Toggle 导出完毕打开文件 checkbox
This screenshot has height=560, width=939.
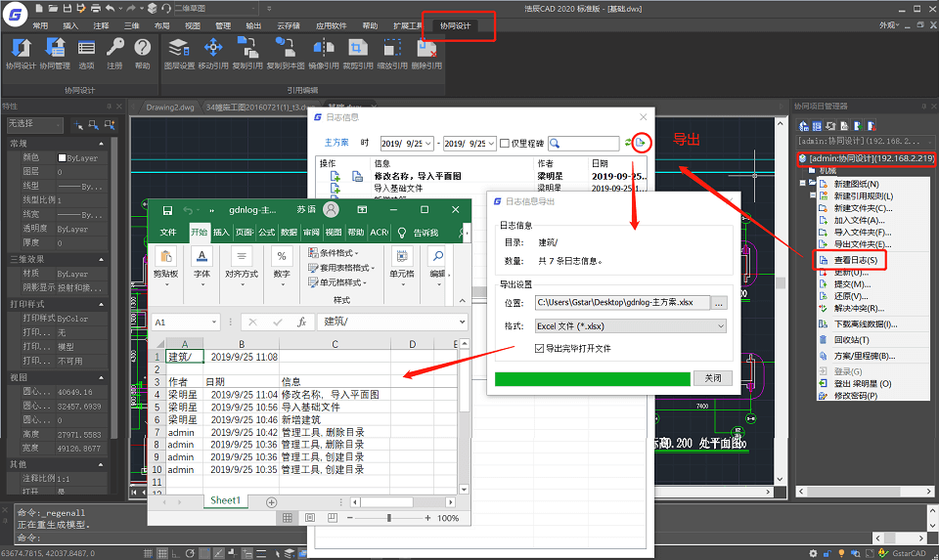[539, 348]
